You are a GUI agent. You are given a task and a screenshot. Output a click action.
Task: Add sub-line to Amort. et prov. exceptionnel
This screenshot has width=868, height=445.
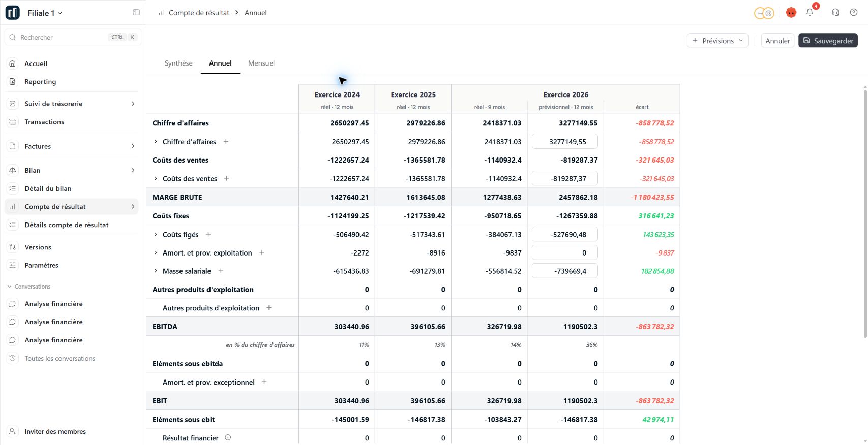pyautogui.click(x=264, y=382)
